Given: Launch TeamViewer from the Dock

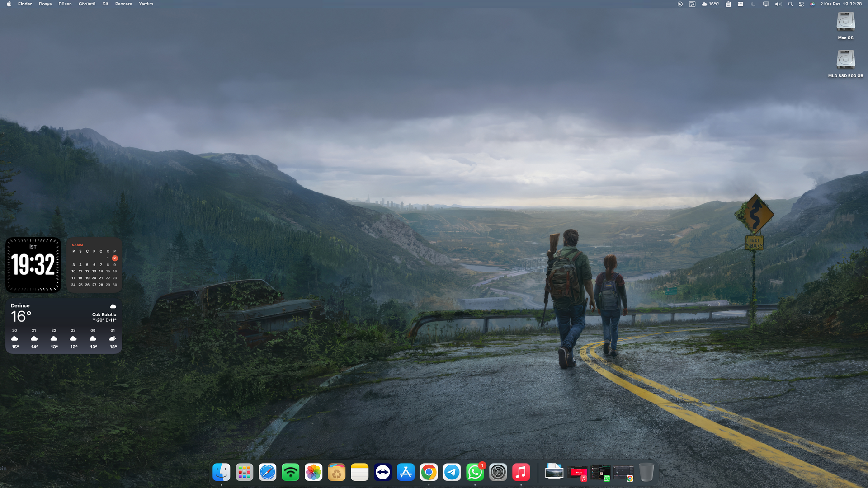Looking at the screenshot, I should click(x=382, y=473).
